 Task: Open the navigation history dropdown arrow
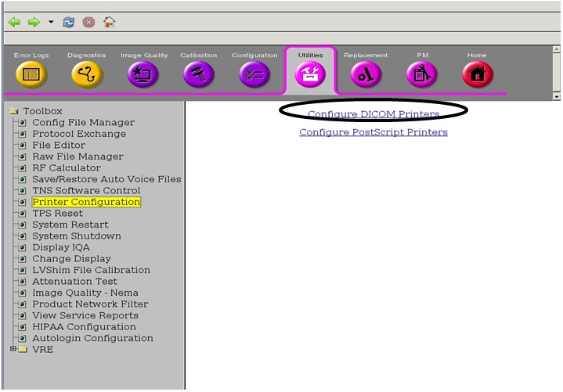click(51, 22)
